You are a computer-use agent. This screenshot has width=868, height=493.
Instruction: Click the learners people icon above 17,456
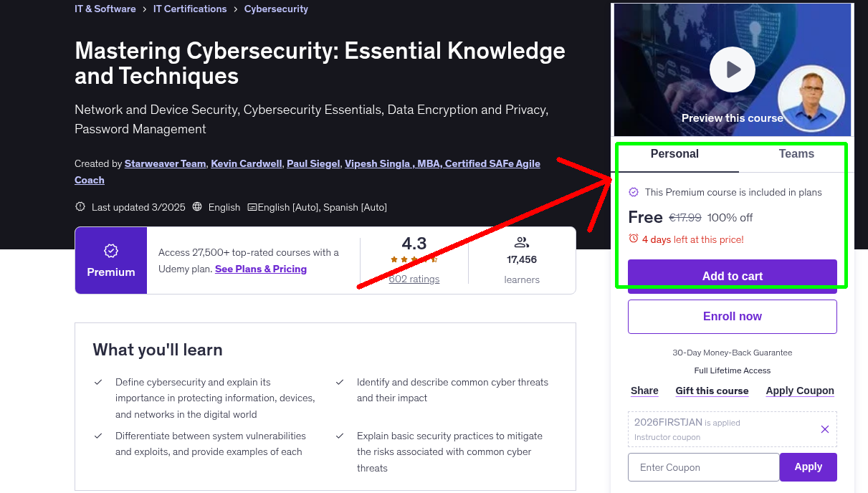click(521, 242)
